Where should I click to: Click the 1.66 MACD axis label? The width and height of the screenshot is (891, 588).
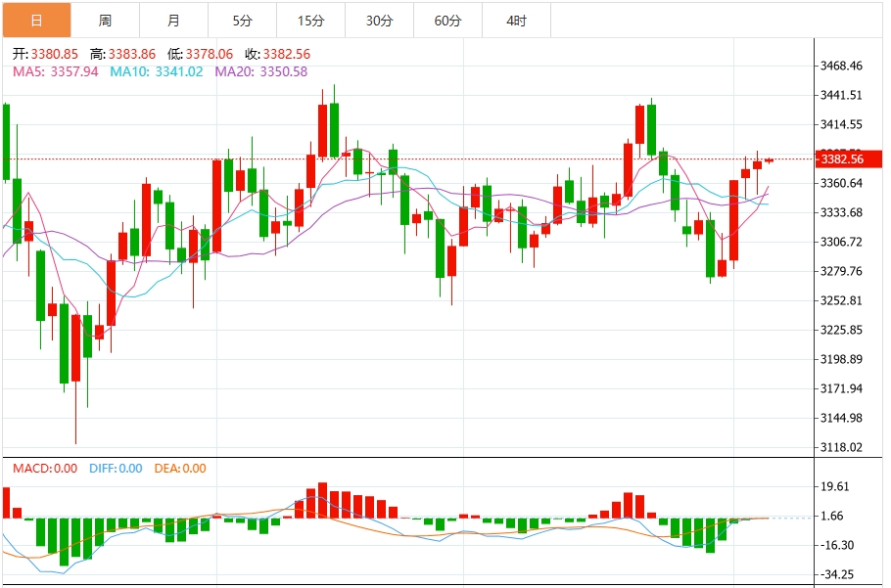pos(832,516)
